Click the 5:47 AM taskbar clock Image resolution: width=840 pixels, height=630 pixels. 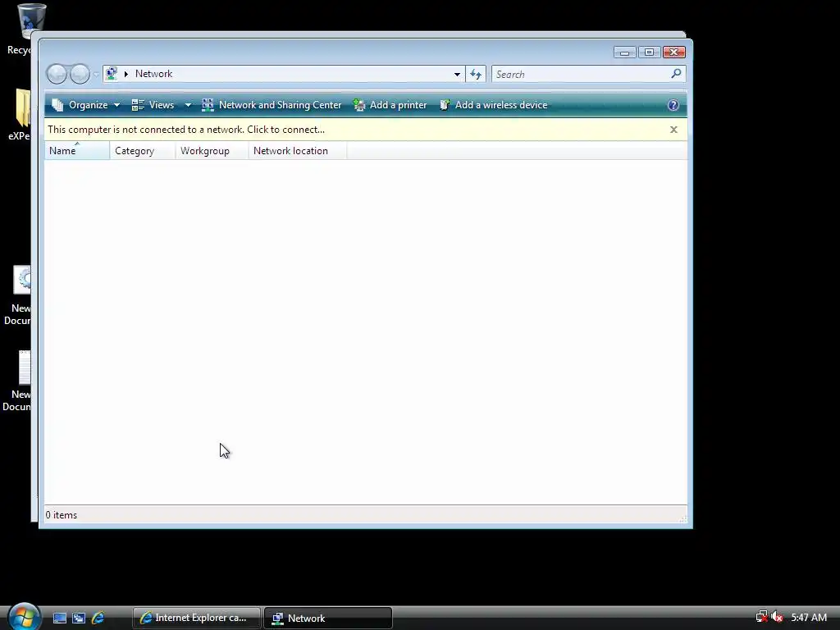pos(809,618)
